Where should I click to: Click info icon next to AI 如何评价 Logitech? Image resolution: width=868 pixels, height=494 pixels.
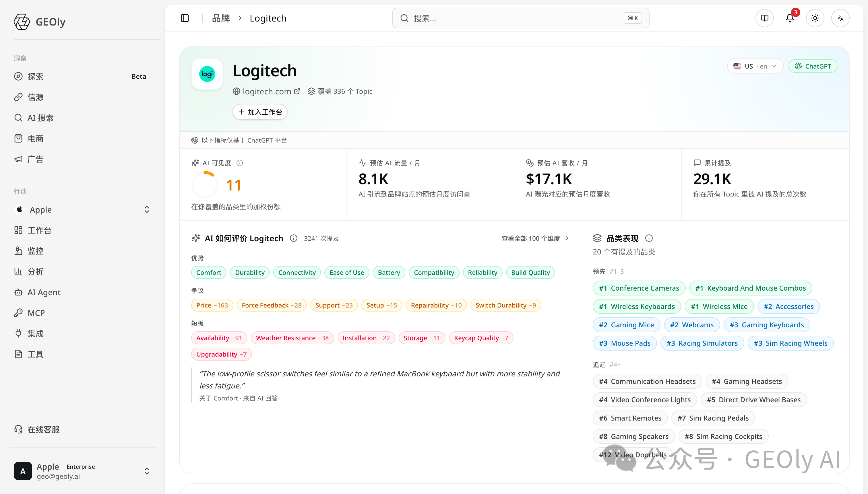pyautogui.click(x=294, y=238)
